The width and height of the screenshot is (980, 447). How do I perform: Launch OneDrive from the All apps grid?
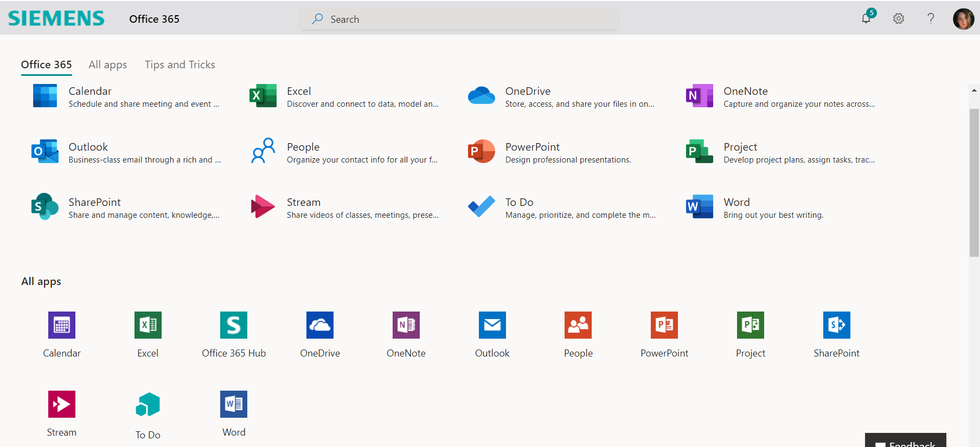pos(320,334)
